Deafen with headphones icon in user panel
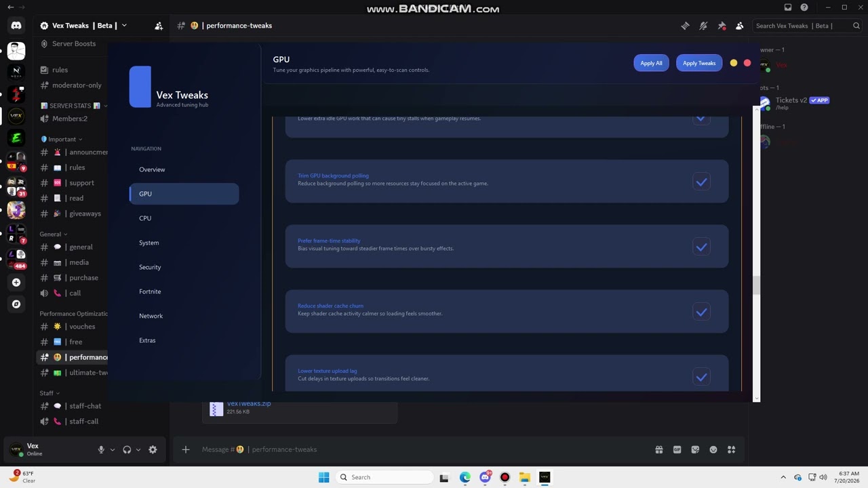868x488 pixels. [127, 449]
